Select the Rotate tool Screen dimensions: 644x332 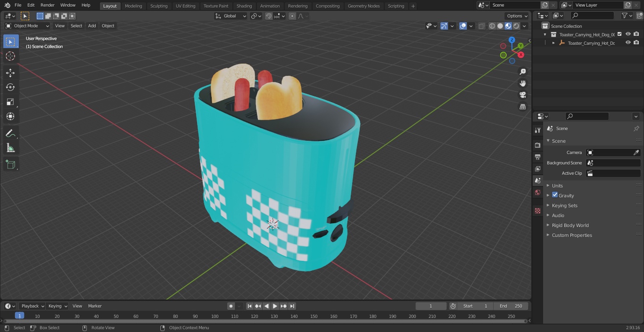click(10, 87)
